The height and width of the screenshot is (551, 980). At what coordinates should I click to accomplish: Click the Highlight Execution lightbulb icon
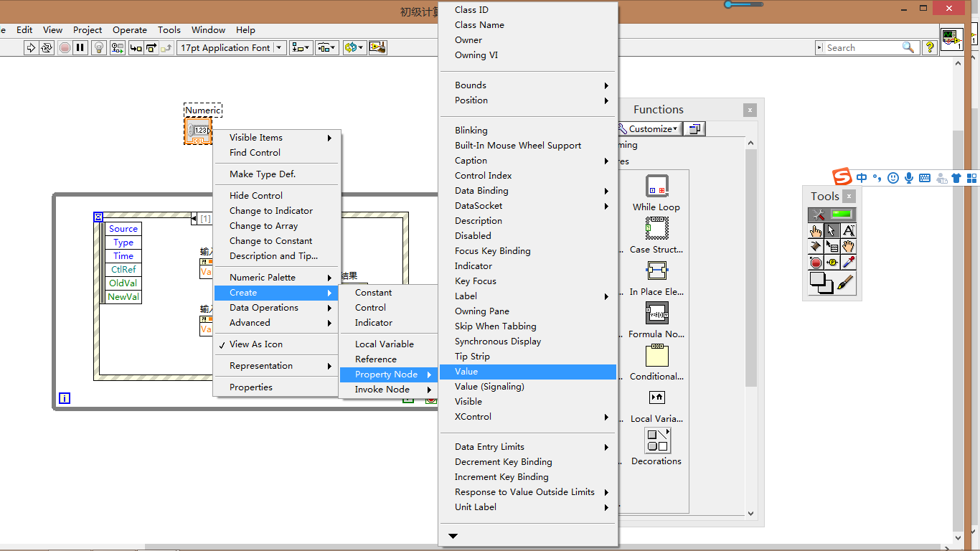(x=98, y=47)
